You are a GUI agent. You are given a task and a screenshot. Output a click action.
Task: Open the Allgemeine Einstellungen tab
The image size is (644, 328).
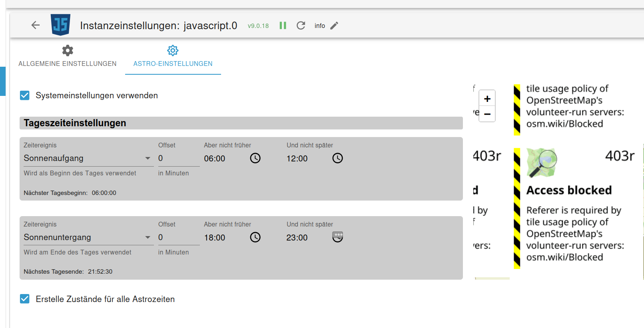tap(68, 57)
